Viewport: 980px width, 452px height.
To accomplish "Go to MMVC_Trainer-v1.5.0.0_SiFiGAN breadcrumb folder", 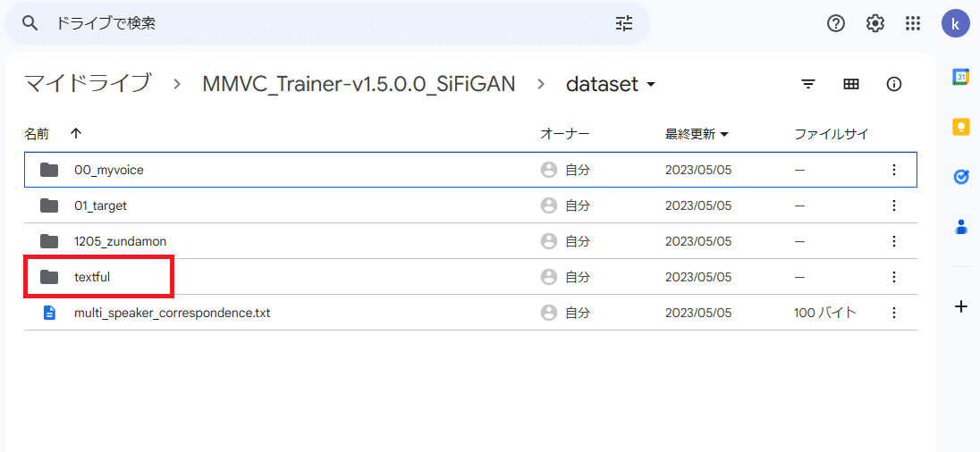I will [359, 84].
